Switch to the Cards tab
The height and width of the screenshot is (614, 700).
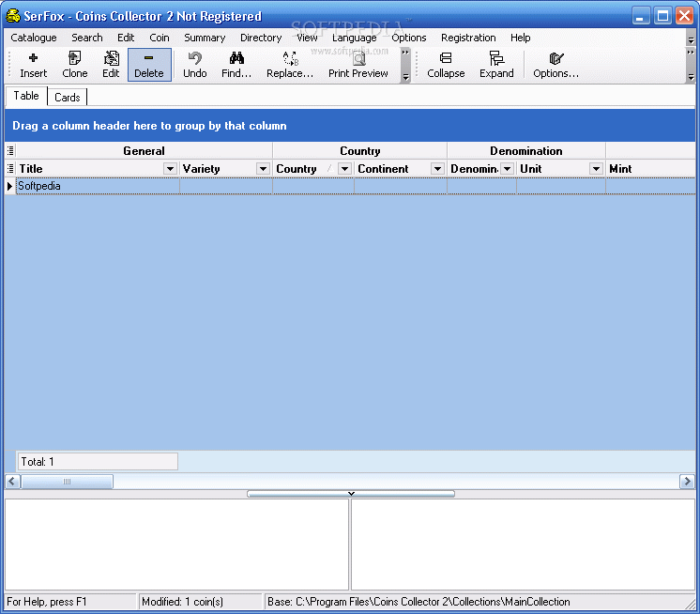point(67,98)
